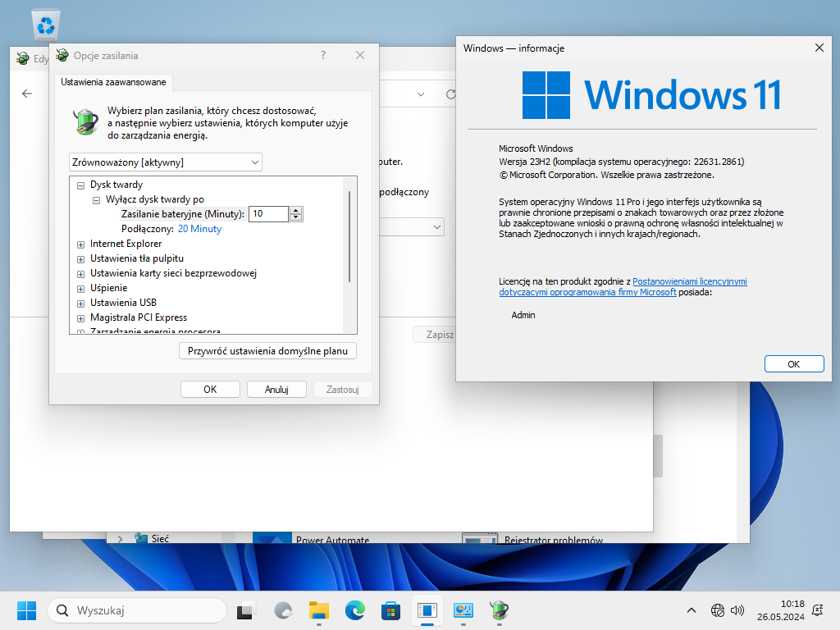The height and width of the screenshot is (630, 840).
Task: Expand the Sieć tree chevron in the background window
Action: tap(120, 538)
